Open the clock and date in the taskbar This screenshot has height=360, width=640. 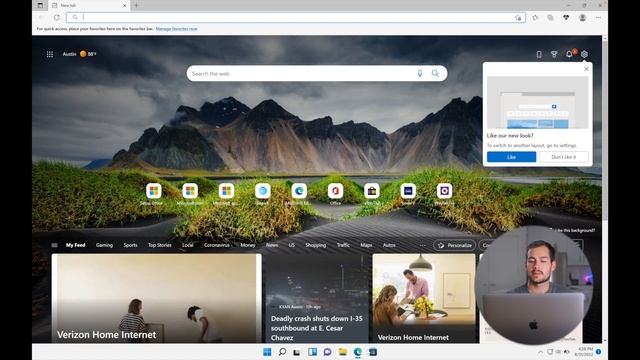[x=584, y=352]
